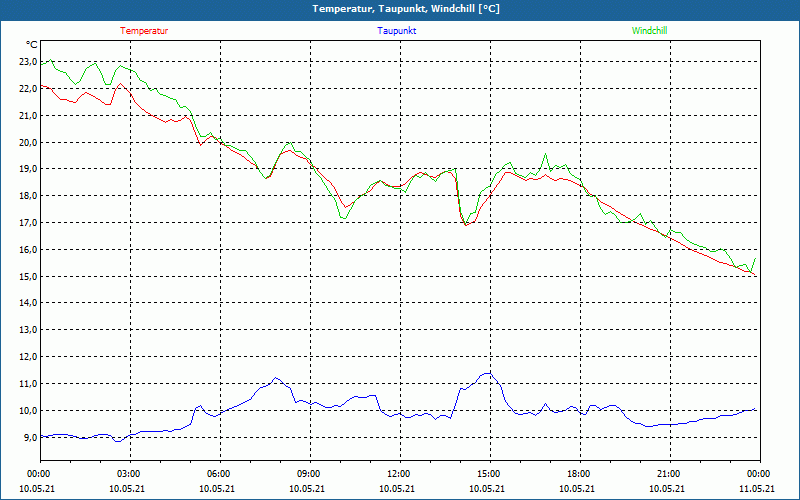Screen dimensions: 800x500
Task: Click the '°C' unit label on the axis
Action: pyautogui.click(x=32, y=45)
